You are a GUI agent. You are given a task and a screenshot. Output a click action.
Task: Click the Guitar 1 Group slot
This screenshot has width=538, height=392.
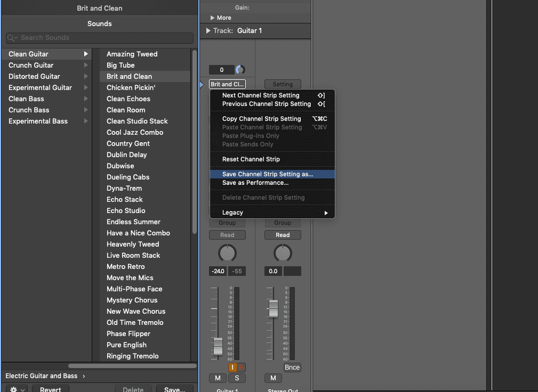point(227,223)
